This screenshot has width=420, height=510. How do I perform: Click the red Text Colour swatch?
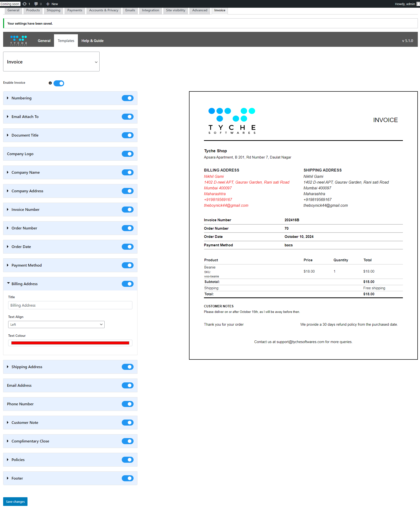70,343
